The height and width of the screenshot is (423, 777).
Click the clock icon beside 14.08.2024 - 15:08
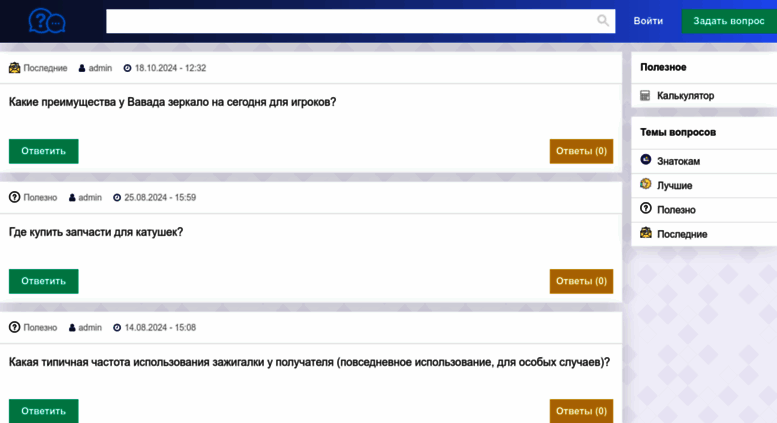point(117,327)
